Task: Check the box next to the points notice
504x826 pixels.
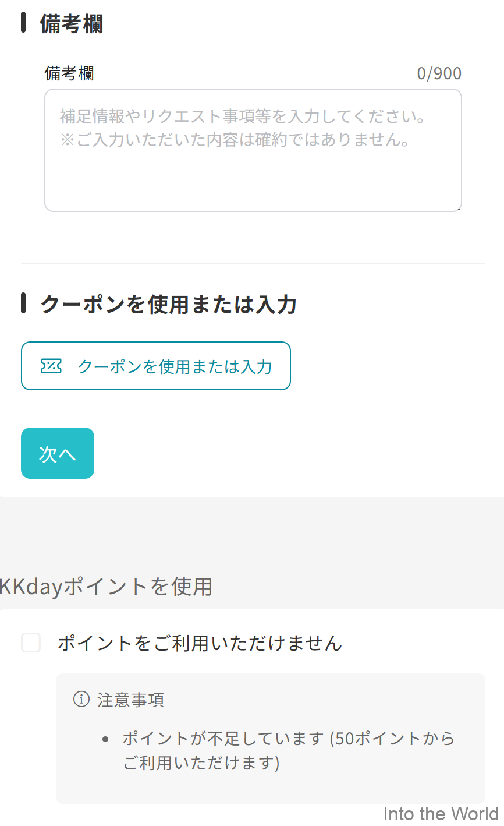Action: pyautogui.click(x=31, y=643)
